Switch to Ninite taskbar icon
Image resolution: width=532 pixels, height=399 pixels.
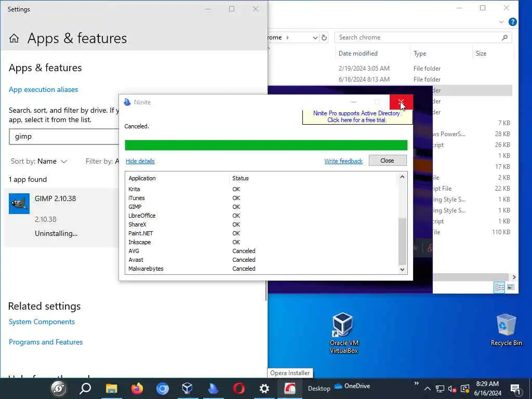pyautogui.click(x=213, y=389)
